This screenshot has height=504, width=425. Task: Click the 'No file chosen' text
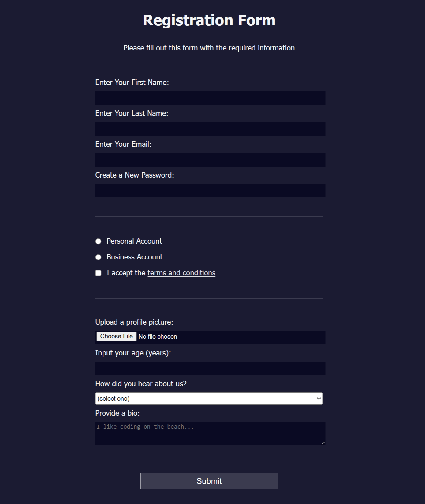(x=158, y=337)
